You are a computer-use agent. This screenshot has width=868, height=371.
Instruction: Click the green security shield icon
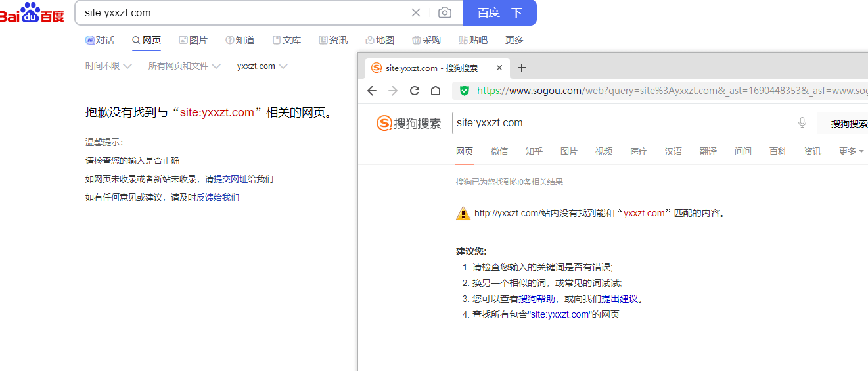point(465,91)
